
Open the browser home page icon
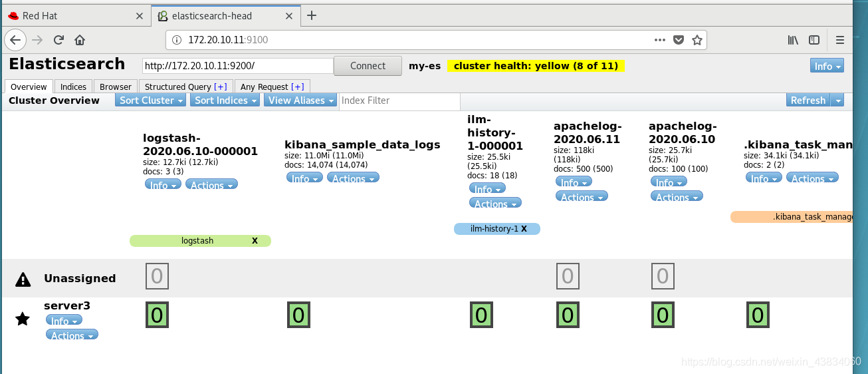pyautogui.click(x=80, y=40)
